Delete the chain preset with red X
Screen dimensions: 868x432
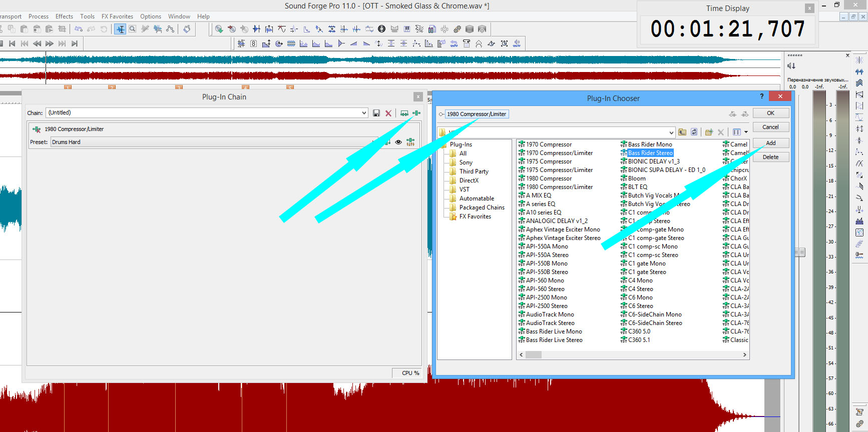pos(388,113)
